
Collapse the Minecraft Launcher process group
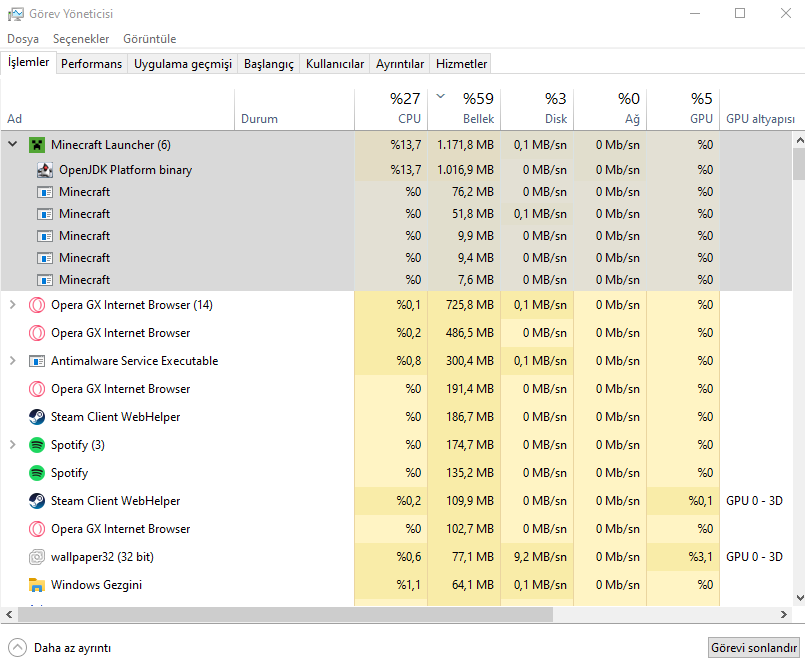point(13,145)
